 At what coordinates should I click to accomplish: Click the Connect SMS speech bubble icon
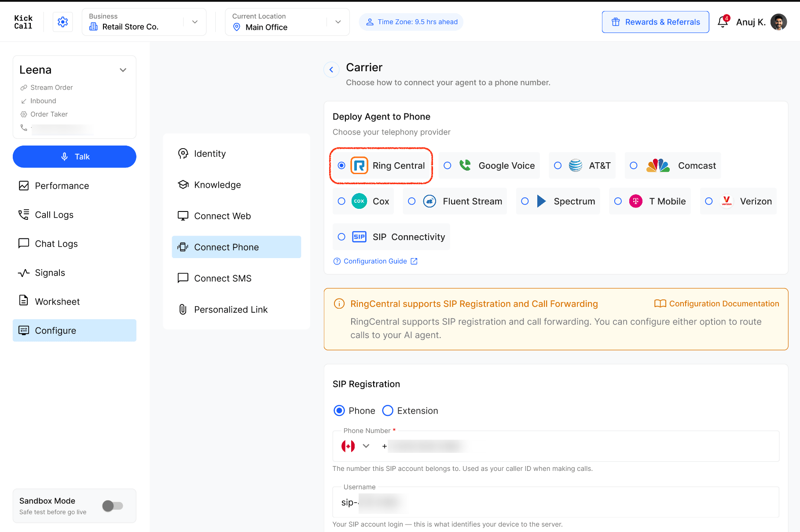[183, 278]
